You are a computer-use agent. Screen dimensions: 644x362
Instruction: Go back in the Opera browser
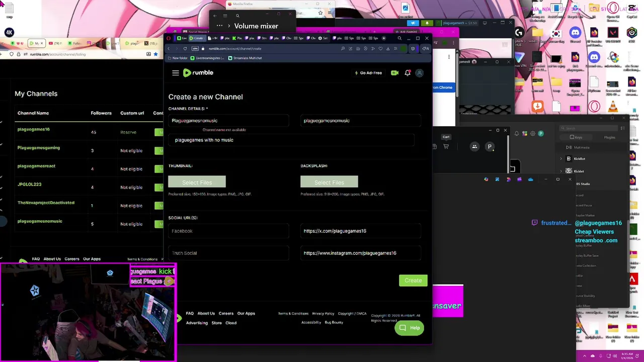[x=169, y=49]
